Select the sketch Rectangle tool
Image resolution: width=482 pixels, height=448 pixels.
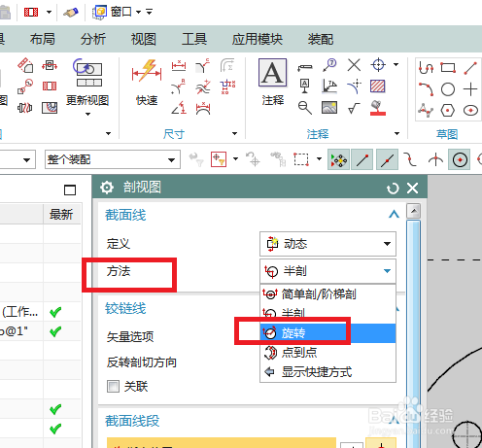tap(448, 67)
